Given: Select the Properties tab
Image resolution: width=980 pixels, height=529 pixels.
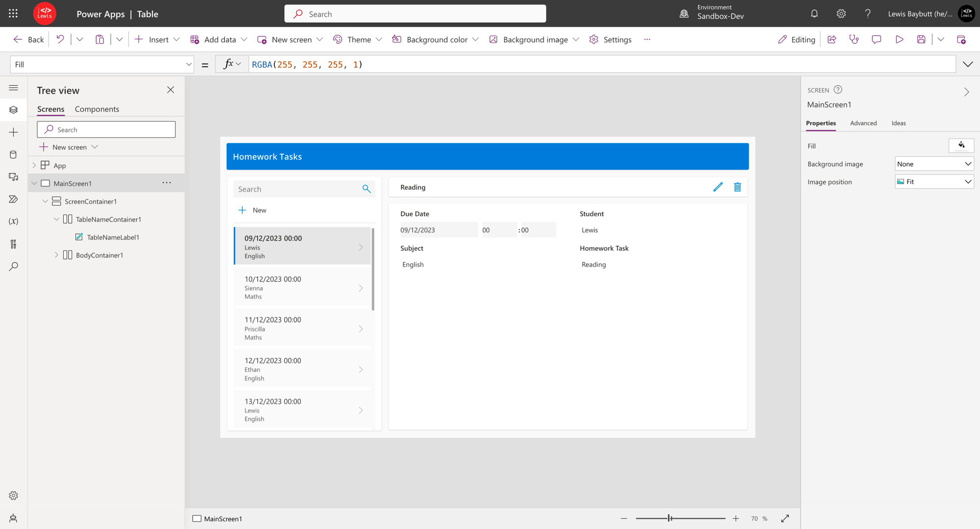Looking at the screenshot, I should [x=821, y=123].
